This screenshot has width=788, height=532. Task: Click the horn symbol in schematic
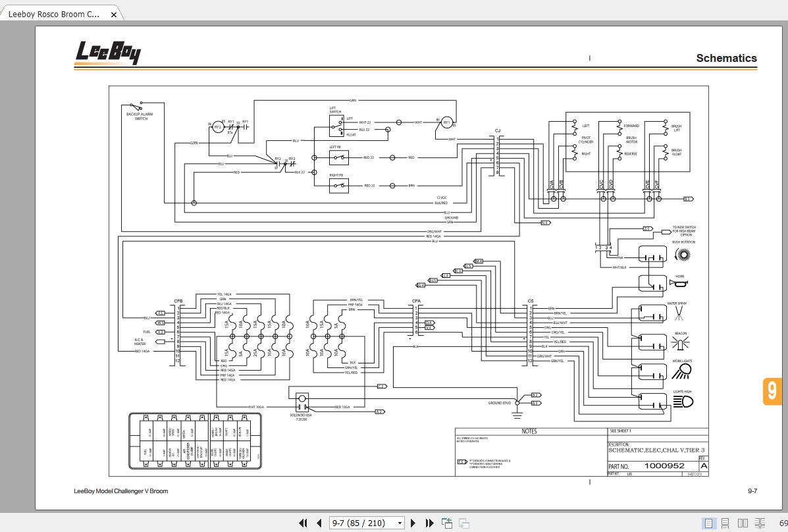[679, 284]
